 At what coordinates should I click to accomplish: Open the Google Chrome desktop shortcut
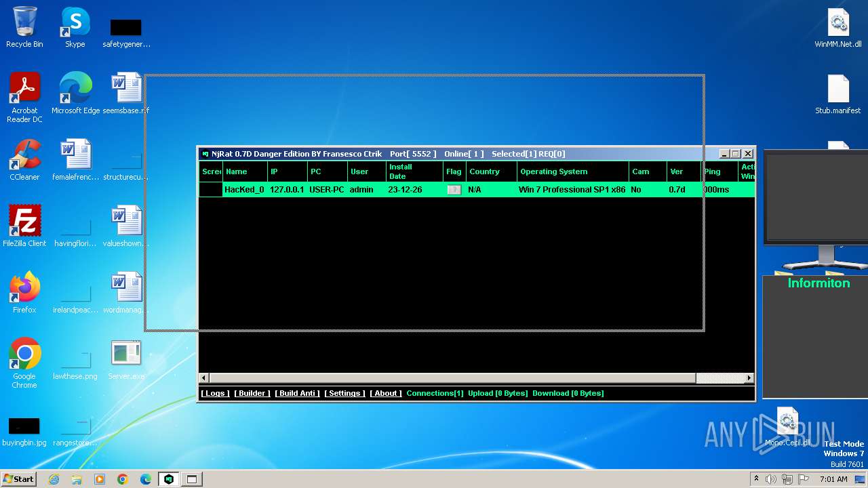[x=24, y=363]
